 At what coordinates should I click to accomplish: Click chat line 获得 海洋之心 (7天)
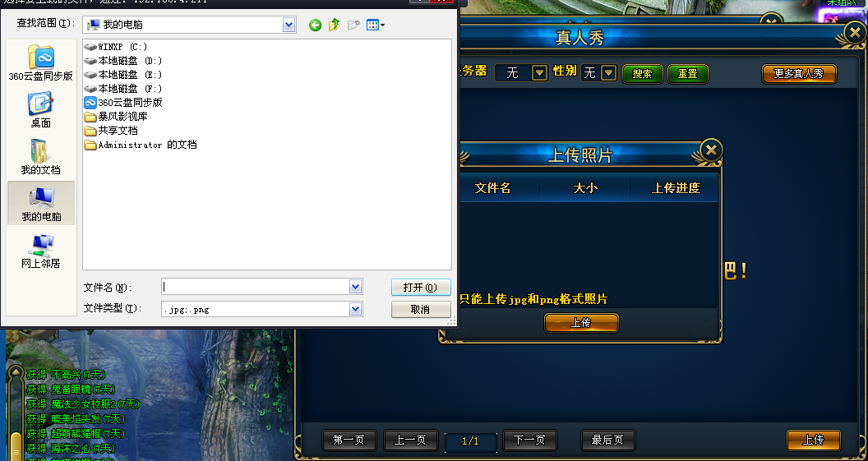(x=71, y=449)
